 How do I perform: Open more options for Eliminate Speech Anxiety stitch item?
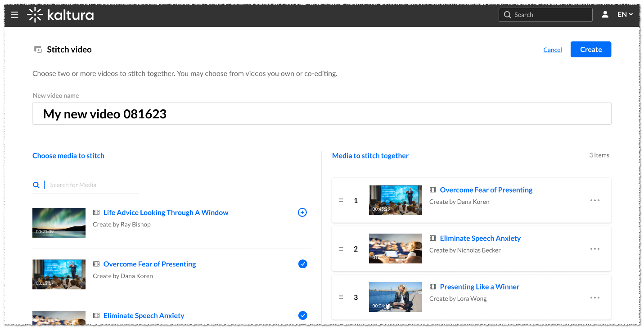[595, 249]
